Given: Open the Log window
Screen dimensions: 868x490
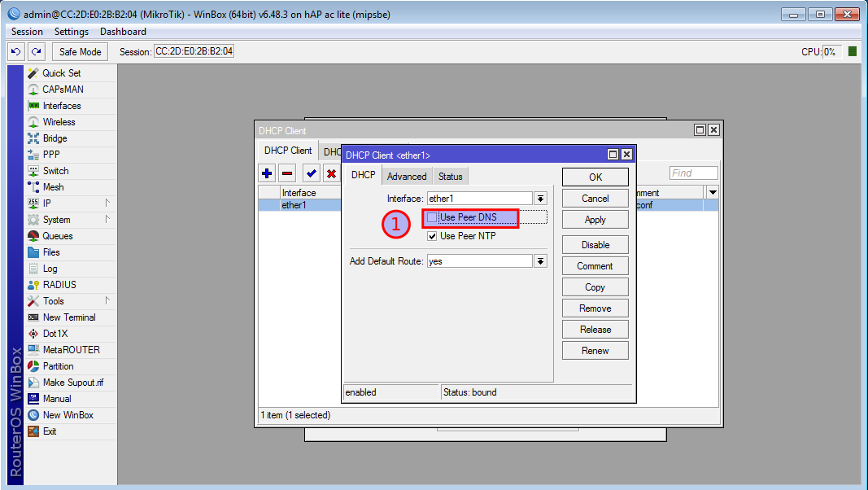Looking at the screenshot, I should [50, 269].
